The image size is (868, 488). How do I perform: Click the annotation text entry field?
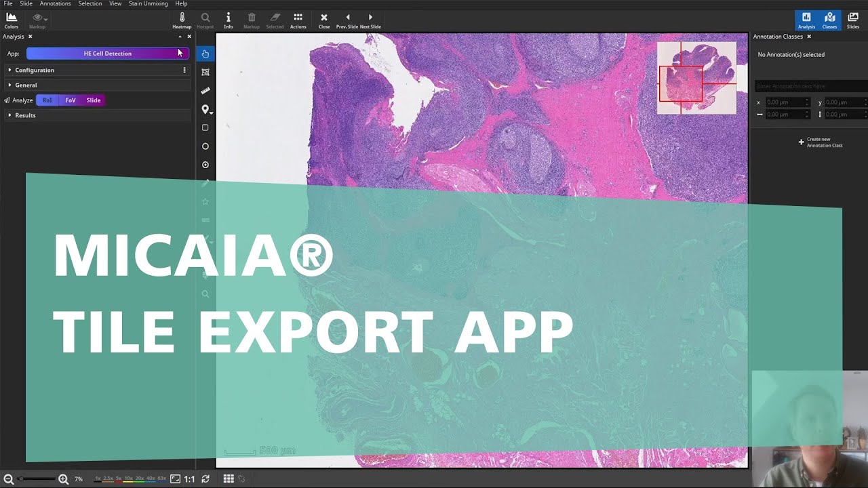[811, 86]
